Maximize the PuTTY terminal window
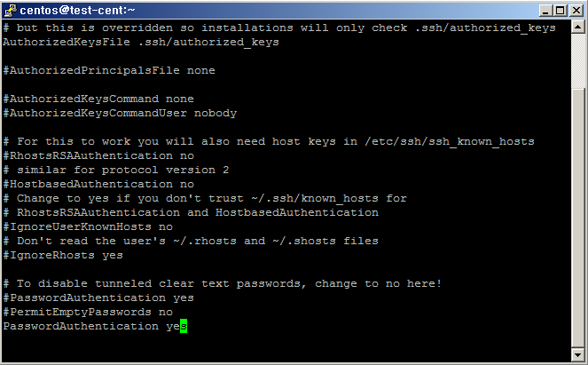 [x=560, y=10]
